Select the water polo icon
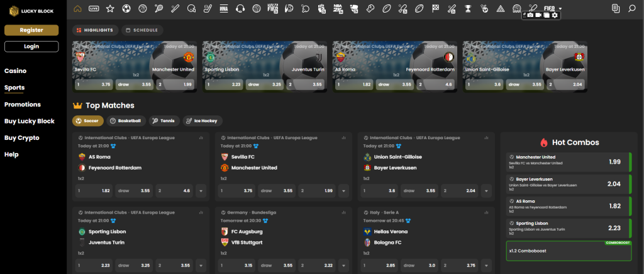The height and width of the screenshot is (274, 644). (x=517, y=8)
